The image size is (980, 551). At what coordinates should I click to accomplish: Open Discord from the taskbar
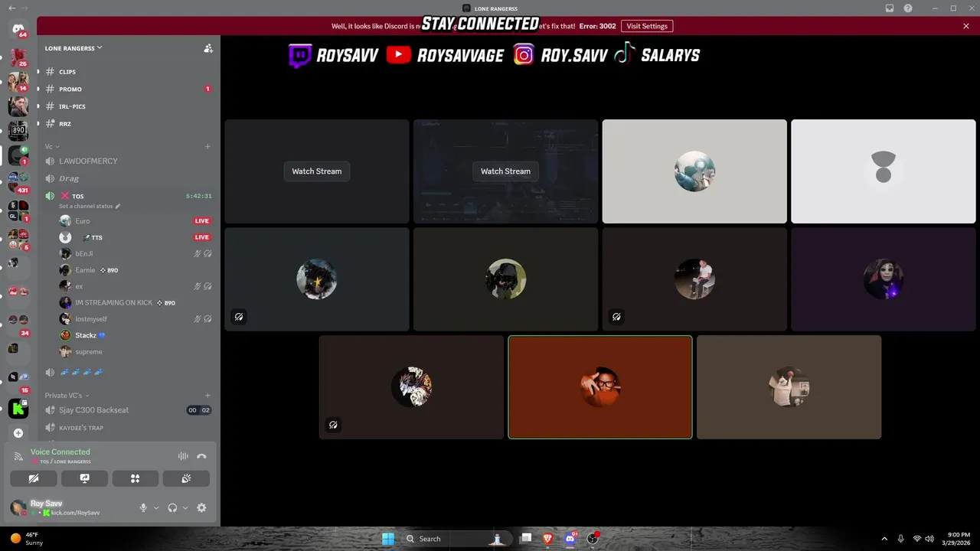click(570, 539)
